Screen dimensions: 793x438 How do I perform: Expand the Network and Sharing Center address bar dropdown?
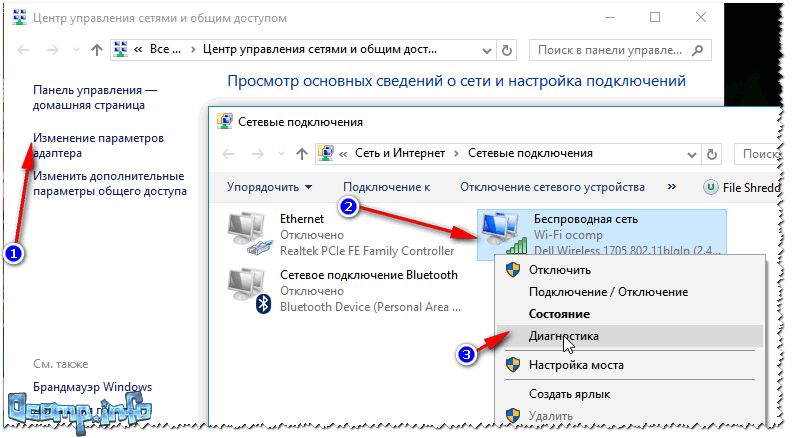pyautogui.click(x=487, y=50)
